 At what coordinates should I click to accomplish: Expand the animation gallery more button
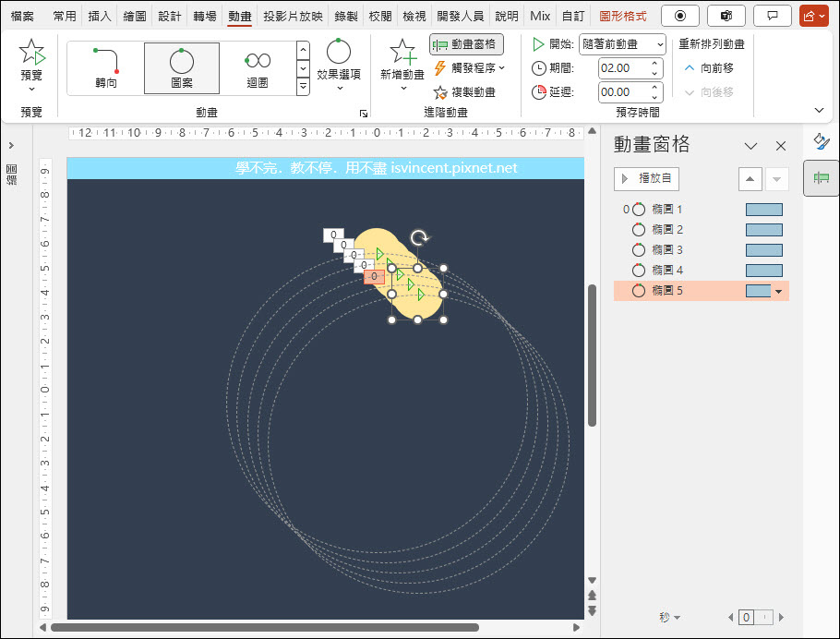coord(303,86)
